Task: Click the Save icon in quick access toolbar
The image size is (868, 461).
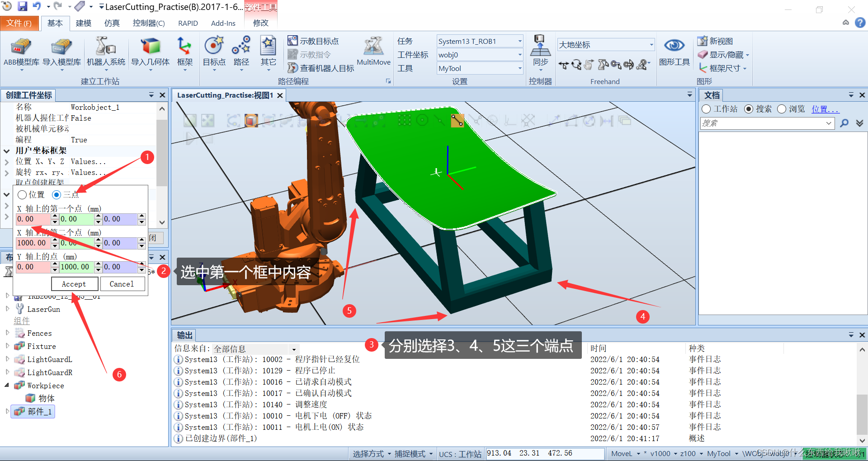Action: click(22, 6)
